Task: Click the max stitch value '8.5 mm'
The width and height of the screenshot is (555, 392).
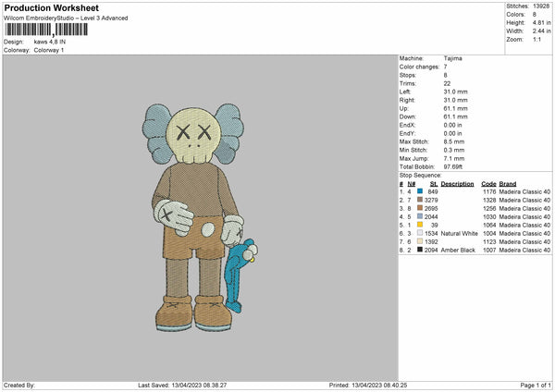Action: [454, 141]
